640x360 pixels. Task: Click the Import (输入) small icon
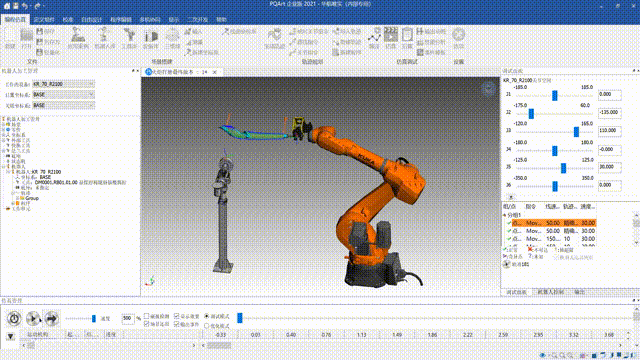click(x=188, y=31)
